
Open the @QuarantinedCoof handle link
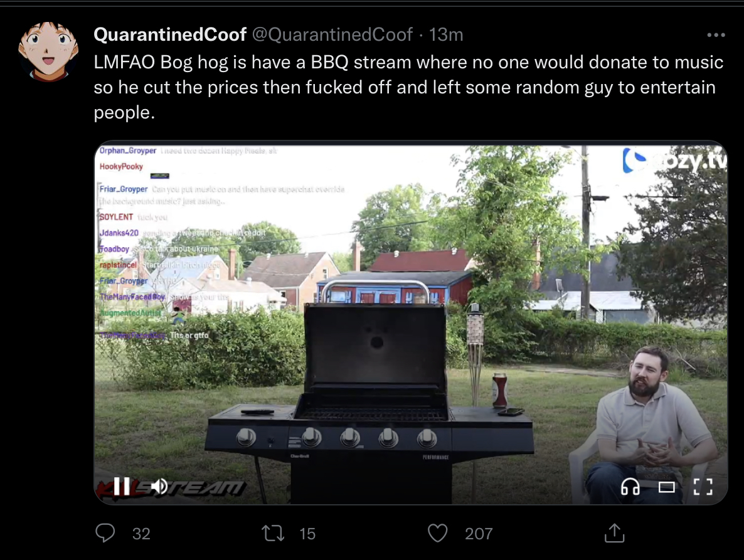point(332,34)
